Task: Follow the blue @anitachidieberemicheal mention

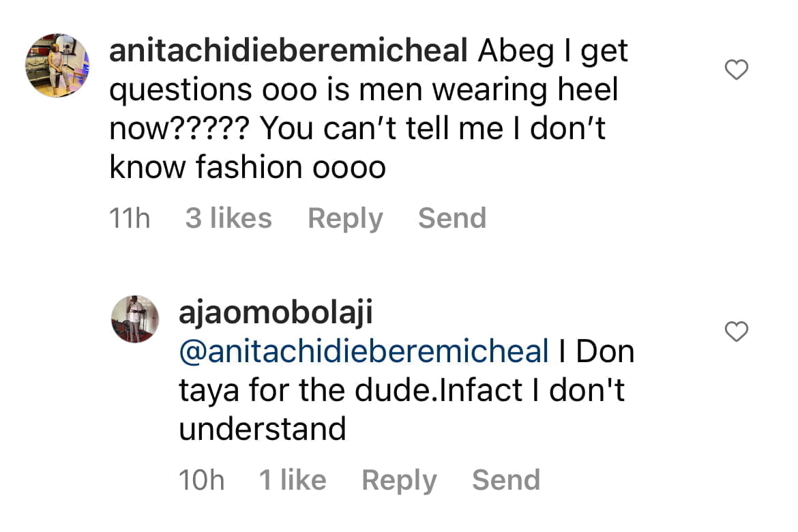Action: coord(364,351)
